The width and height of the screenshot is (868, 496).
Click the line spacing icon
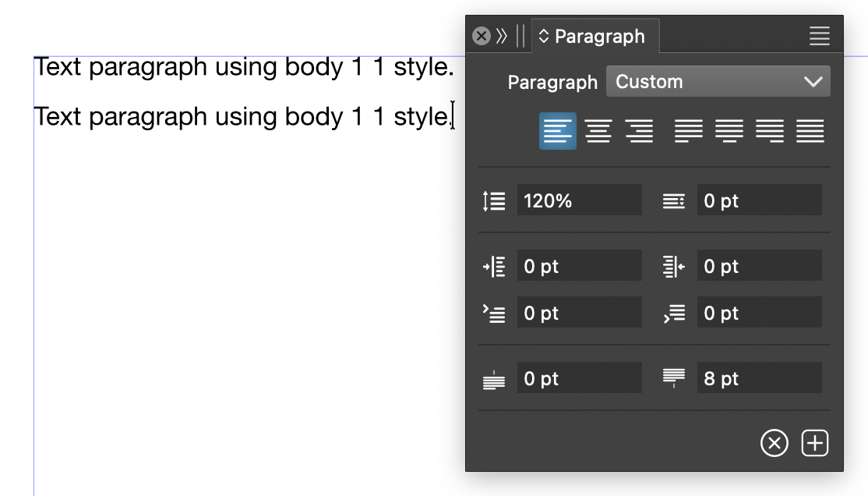tap(494, 201)
